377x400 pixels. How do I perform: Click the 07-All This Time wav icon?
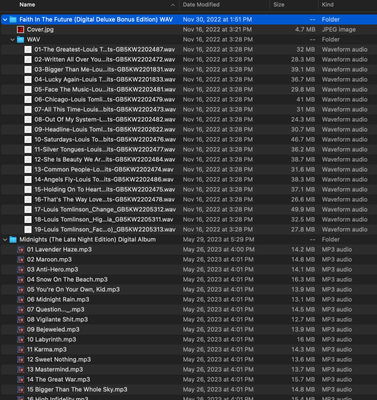click(28, 110)
